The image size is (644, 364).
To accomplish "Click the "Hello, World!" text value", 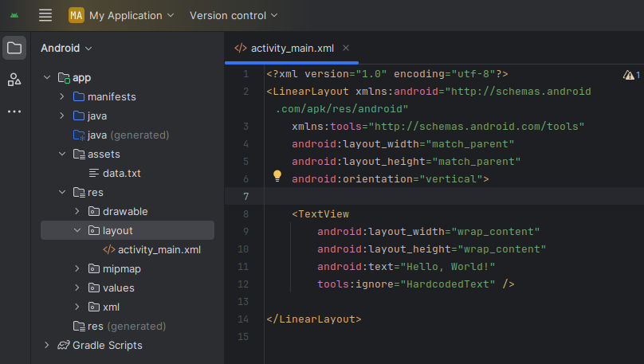I will [448, 267].
